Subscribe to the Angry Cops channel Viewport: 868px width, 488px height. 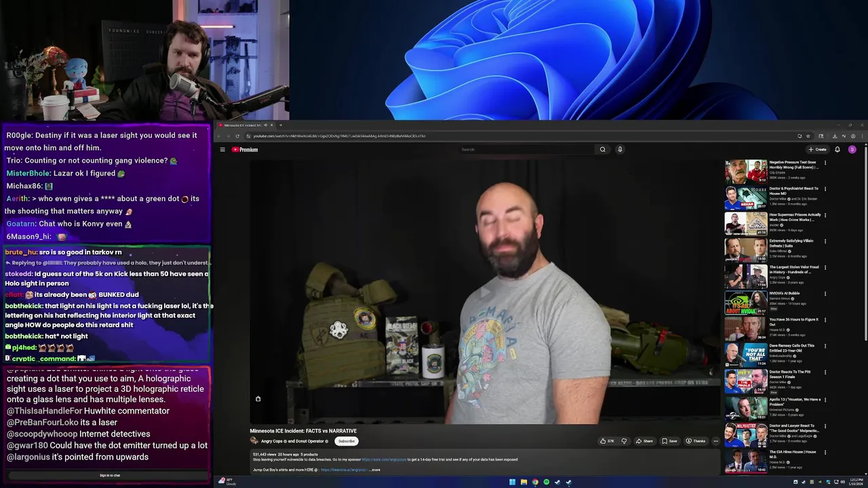347,441
